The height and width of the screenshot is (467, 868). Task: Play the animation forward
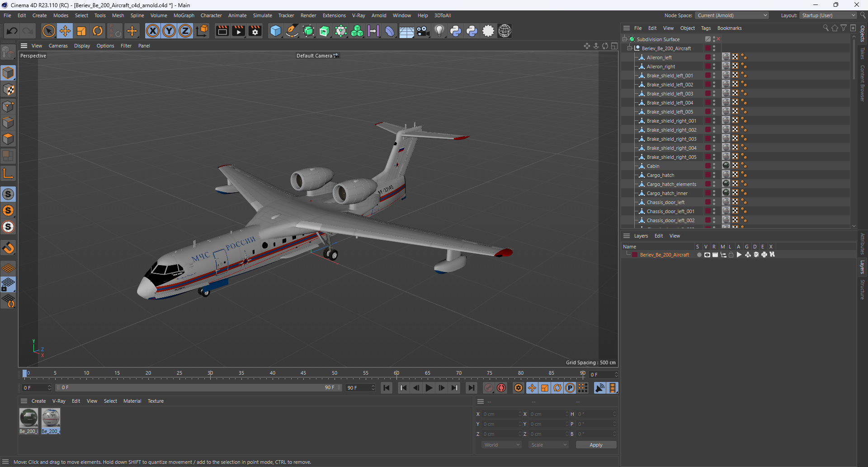click(429, 388)
